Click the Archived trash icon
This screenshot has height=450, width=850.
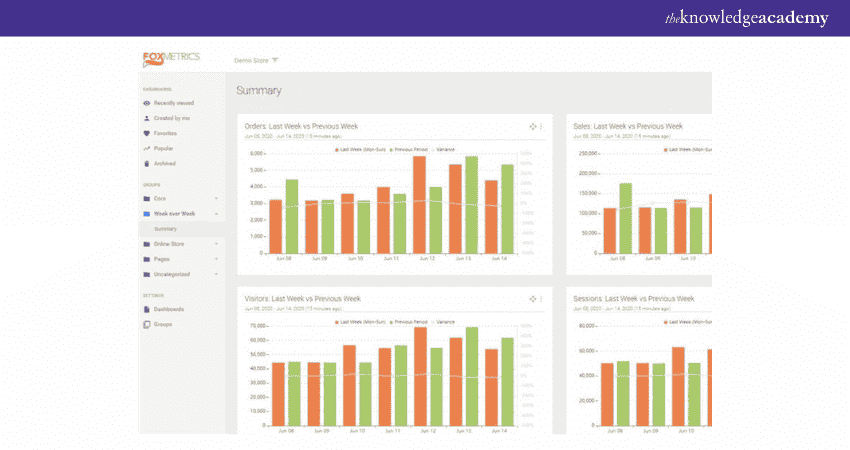(x=147, y=163)
